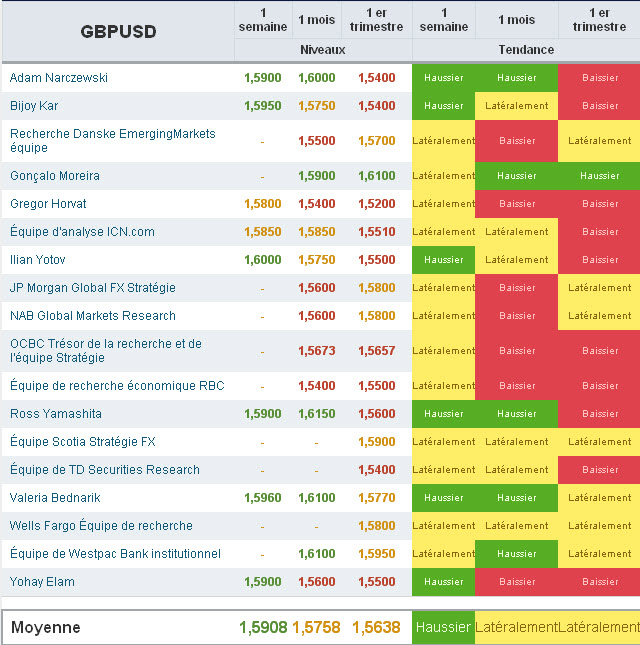Select the Moyenne Haussier trend cell
This screenshot has width=640, height=645.
tap(443, 627)
